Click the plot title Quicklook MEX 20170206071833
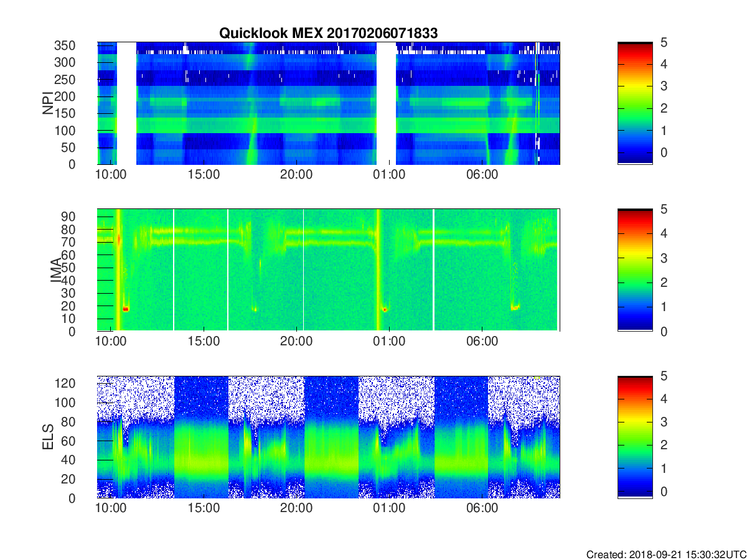The image size is (747, 560). click(x=328, y=34)
